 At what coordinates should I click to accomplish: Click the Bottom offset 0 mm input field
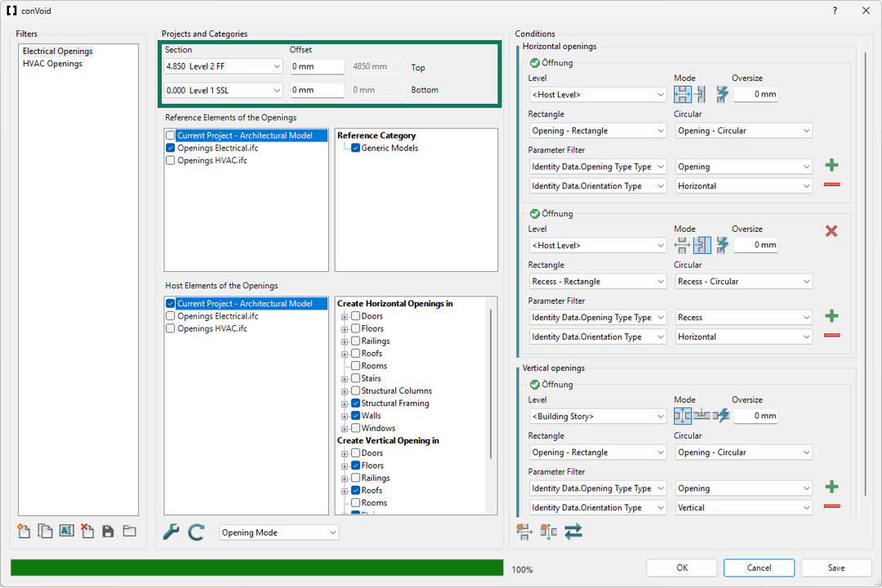coord(317,90)
